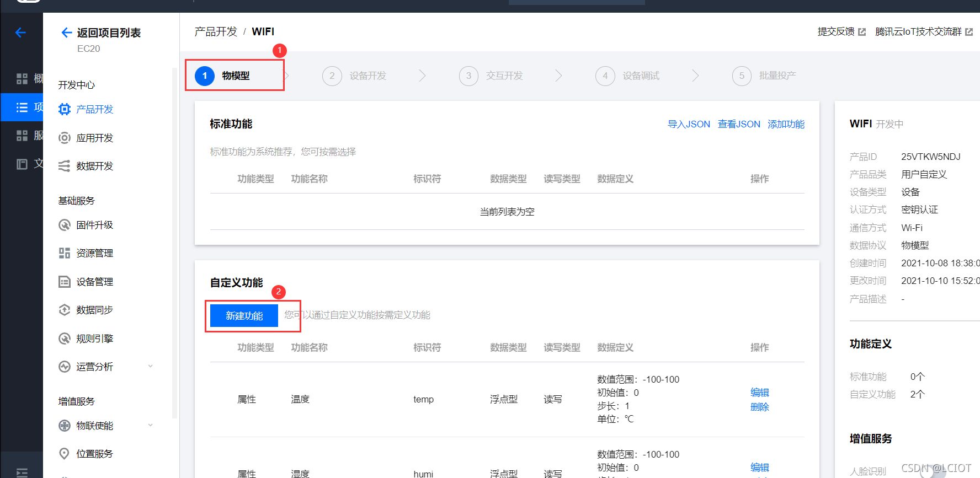The image size is (980, 478).
Task: Open 产品开发 in the sidebar menu
Action: click(x=95, y=109)
